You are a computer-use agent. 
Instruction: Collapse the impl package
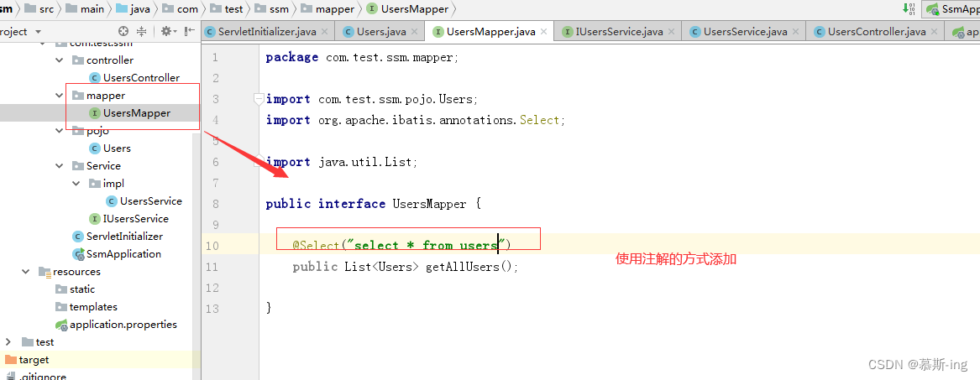tap(76, 184)
